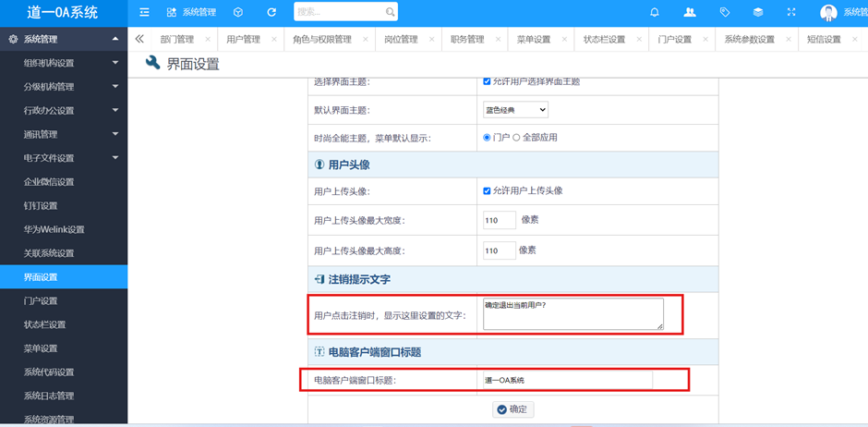Close the 门户设置 tab
The image size is (868, 427).
tap(705, 40)
